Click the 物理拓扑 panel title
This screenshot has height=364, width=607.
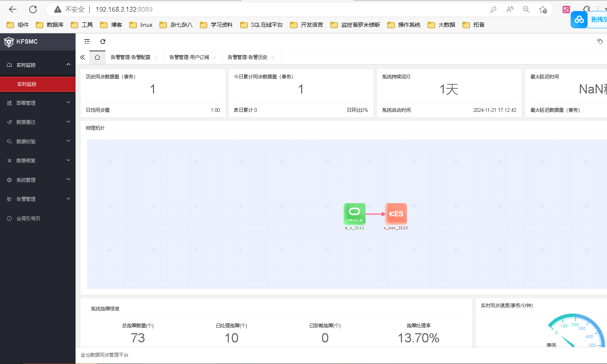click(95, 128)
